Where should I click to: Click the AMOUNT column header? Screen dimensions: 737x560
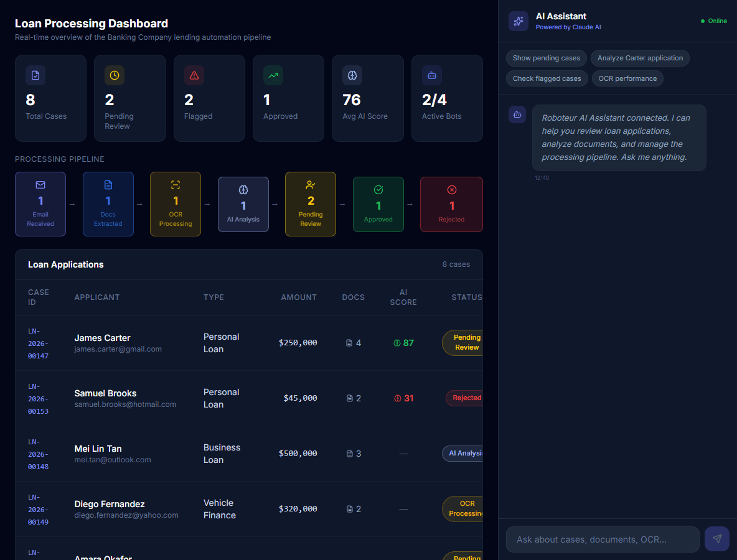(x=299, y=297)
